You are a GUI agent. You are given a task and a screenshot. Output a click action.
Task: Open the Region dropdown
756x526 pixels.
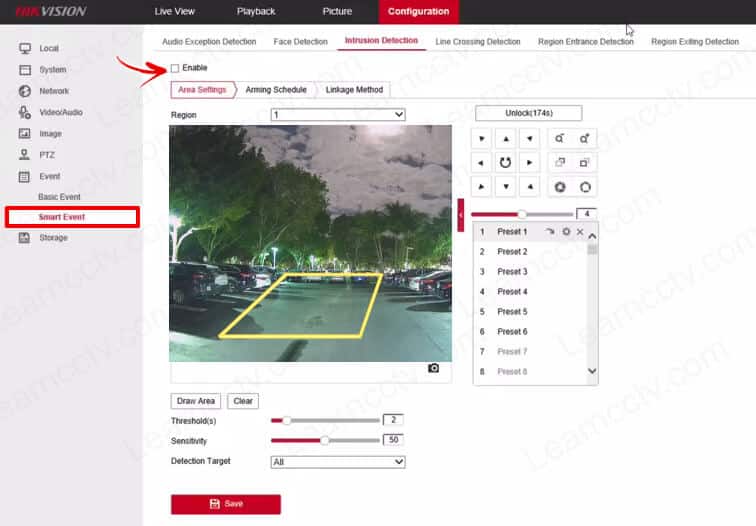coord(338,115)
